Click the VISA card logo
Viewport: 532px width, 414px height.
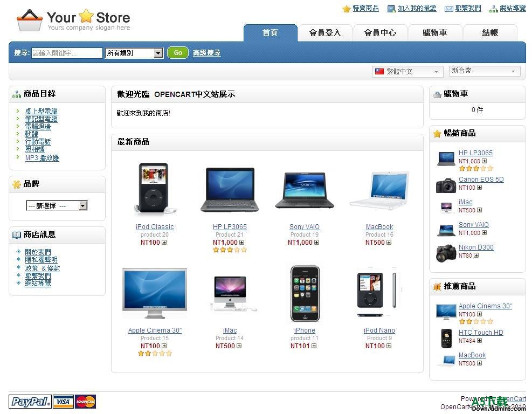pyautogui.click(x=63, y=402)
